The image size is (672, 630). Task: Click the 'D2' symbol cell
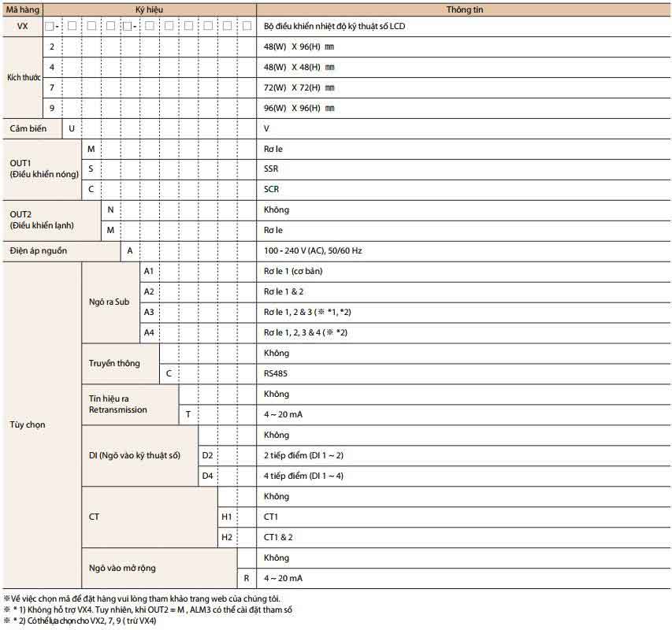click(x=207, y=455)
